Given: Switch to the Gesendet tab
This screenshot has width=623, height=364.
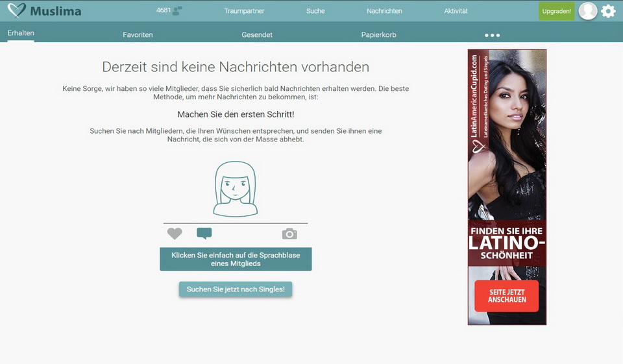Looking at the screenshot, I should [x=257, y=35].
